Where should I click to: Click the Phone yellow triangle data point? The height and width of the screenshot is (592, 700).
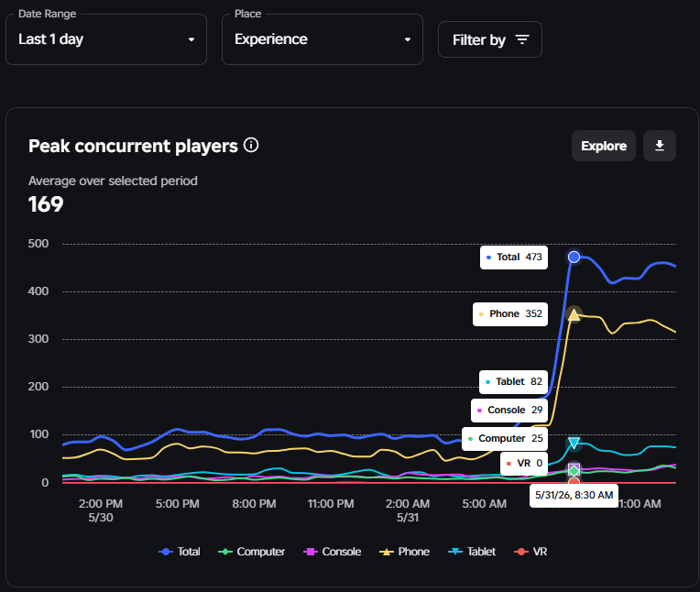574,314
